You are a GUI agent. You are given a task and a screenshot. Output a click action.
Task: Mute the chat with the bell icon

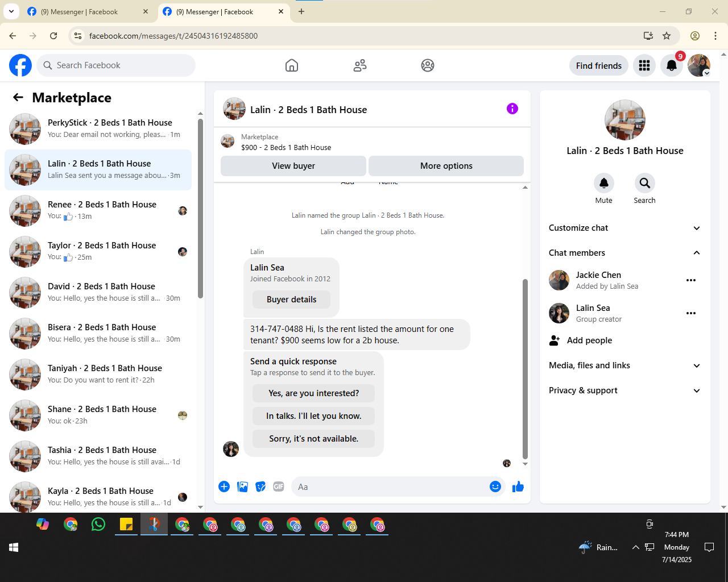tap(604, 183)
